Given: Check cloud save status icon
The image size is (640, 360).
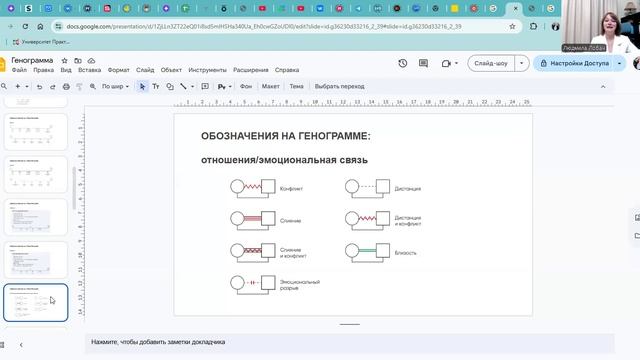Looking at the screenshot, I should (x=91, y=60).
